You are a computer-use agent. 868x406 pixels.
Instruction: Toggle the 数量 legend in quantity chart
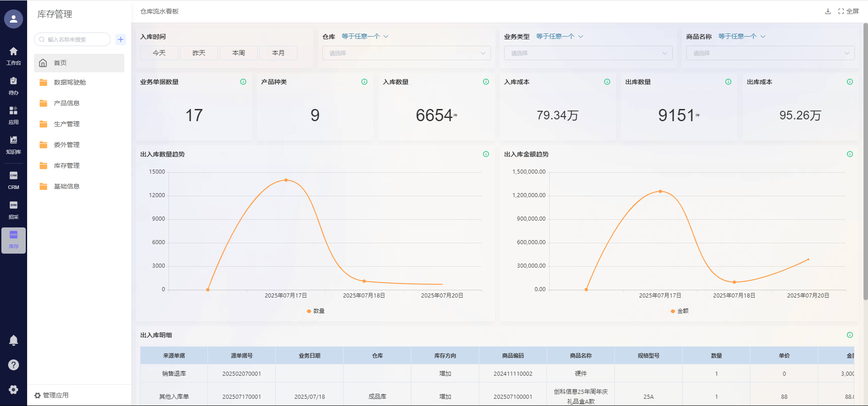316,311
